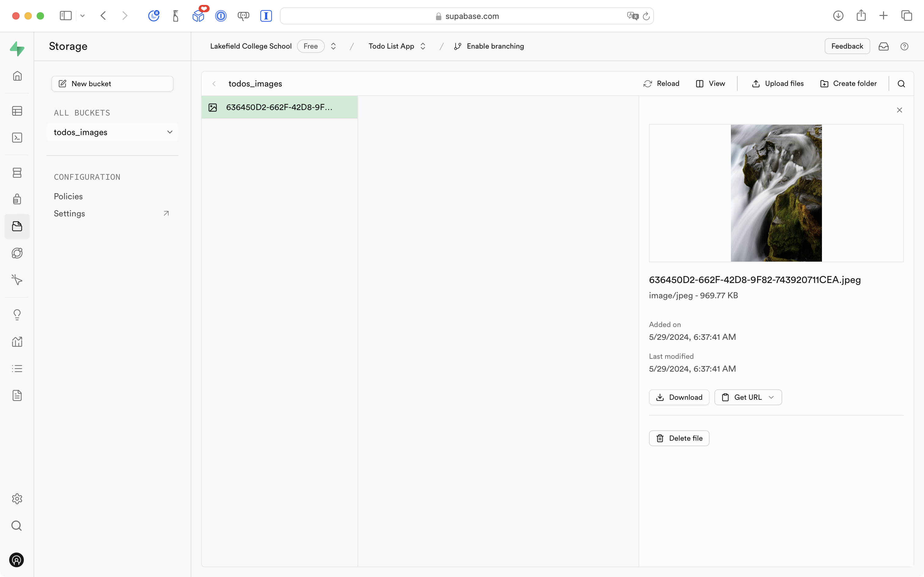
Task: Expand the todos_images bucket chevron
Action: pos(170,132)
